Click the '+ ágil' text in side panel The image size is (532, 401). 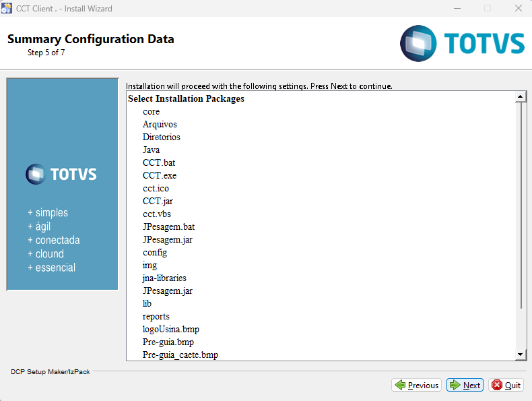click(39, 226)
